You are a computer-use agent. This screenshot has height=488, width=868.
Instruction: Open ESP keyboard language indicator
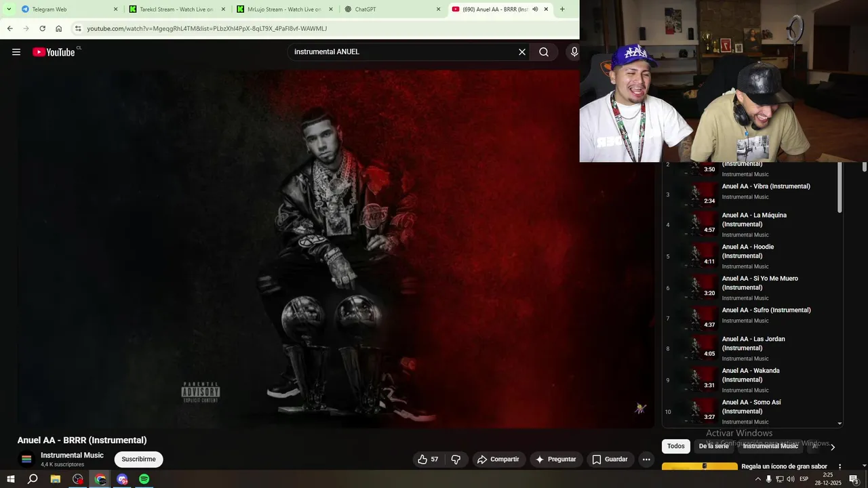804,479
